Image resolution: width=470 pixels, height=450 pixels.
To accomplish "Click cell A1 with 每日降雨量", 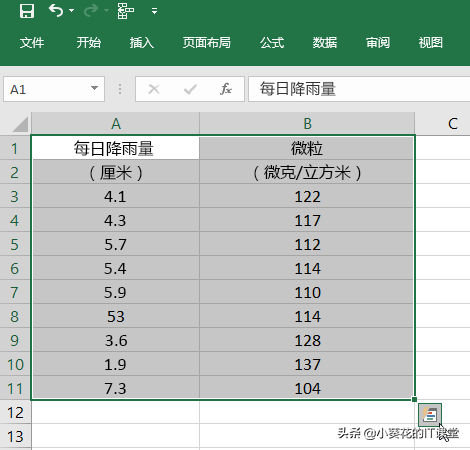I will click(116, 148).
